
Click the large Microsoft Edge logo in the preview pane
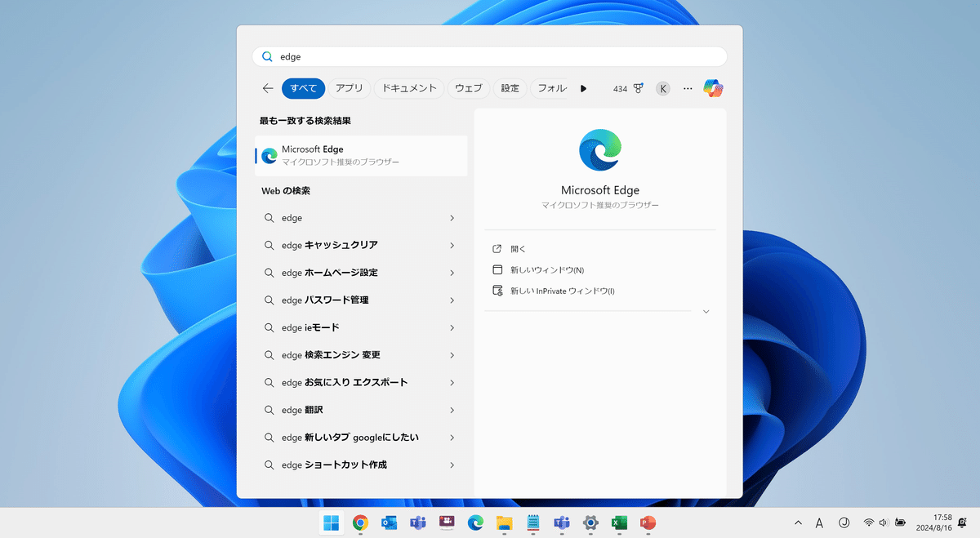[x=599, y=149]
